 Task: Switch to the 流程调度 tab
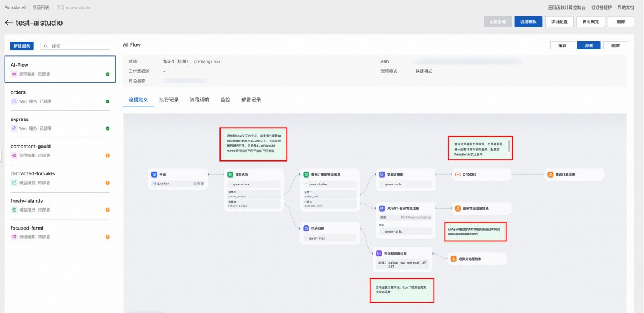coord(200,100)
